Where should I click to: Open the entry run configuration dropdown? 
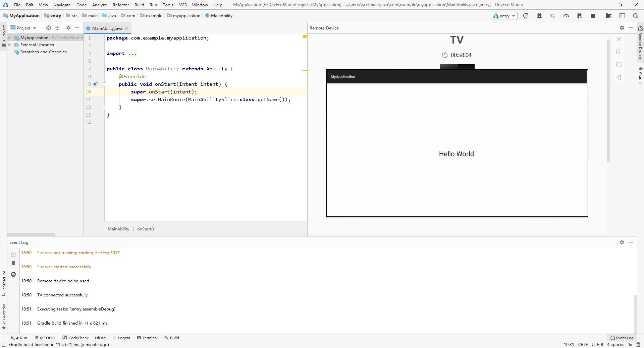click(504, 16)
